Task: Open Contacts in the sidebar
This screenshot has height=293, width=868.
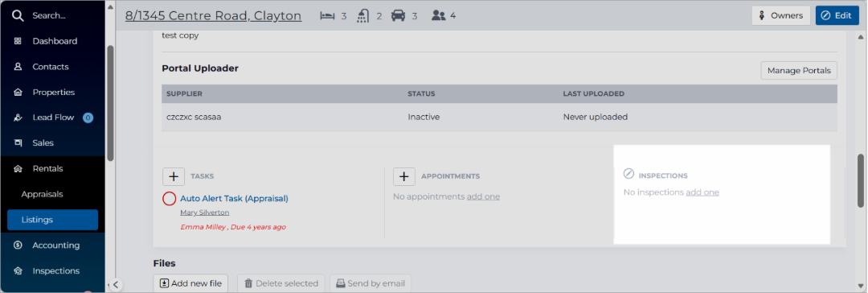Action: click(51, 67)
